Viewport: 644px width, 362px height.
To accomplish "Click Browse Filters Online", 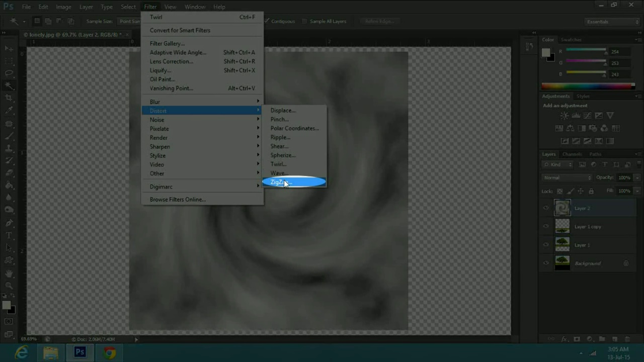I will tap(202, 200).
